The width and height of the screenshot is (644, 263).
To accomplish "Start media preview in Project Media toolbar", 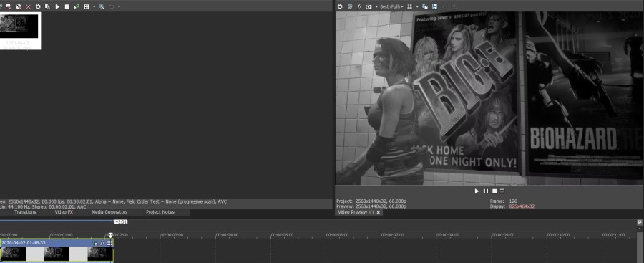I will [x=57, y=6].
